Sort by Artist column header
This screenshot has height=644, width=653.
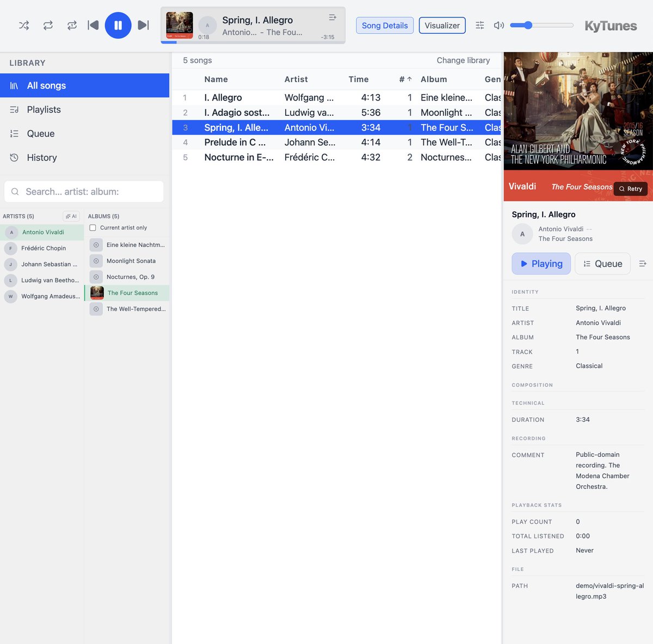point(296,79)
